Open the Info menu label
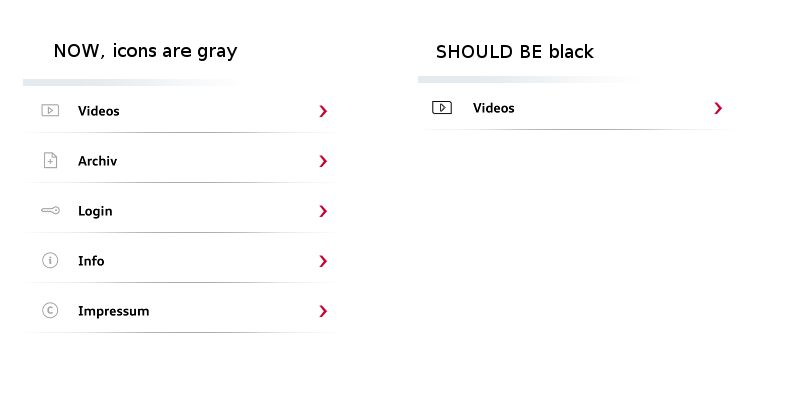Screen dimensions: 800x400 click(x=91, y=261)
